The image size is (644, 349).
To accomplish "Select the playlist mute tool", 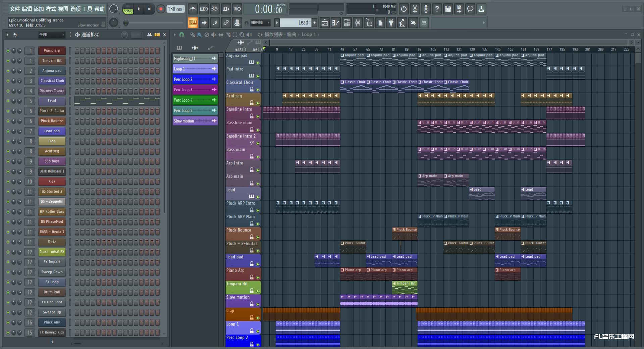I will [214, 35].
